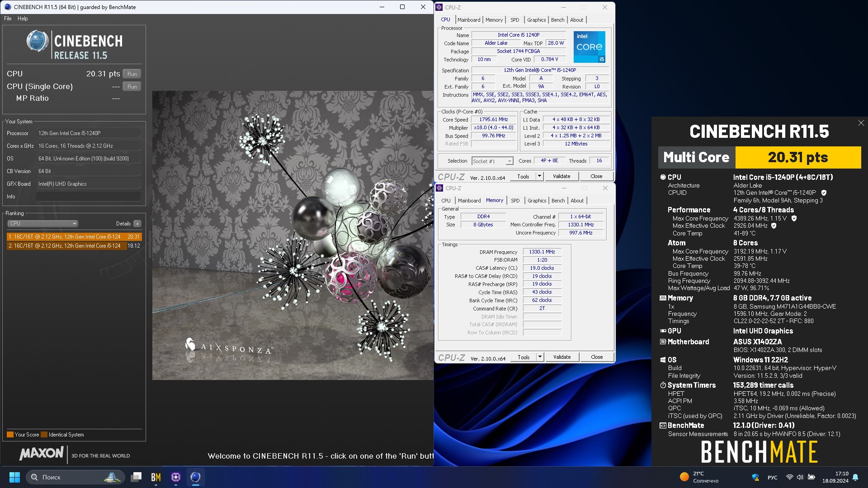Open SPD tab in lower CPU-Z
Screen dimensions: 868x488
[515, 201]
